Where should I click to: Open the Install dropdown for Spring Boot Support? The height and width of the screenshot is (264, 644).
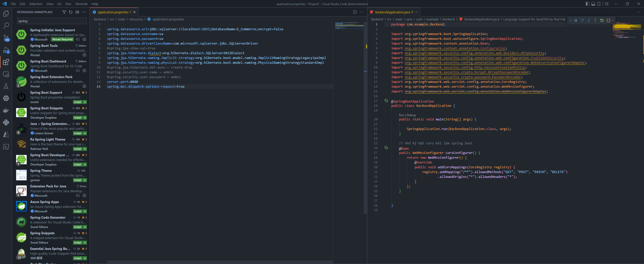pyautogui.click(x=85, y=102)
